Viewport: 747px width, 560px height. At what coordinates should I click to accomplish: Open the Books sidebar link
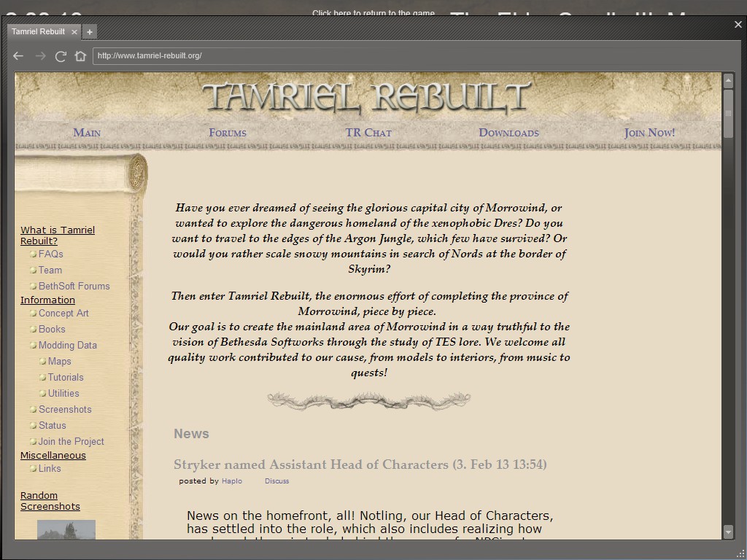click(x=52, y=329)
